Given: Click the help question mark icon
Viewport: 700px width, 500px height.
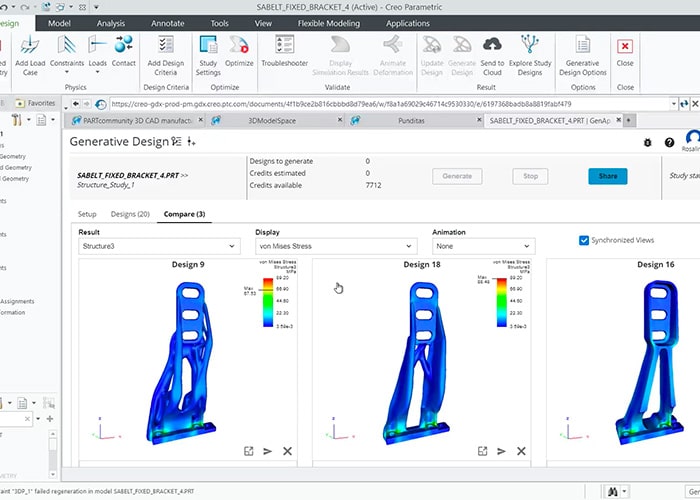Looking at the screenshot, I should 669,142.
